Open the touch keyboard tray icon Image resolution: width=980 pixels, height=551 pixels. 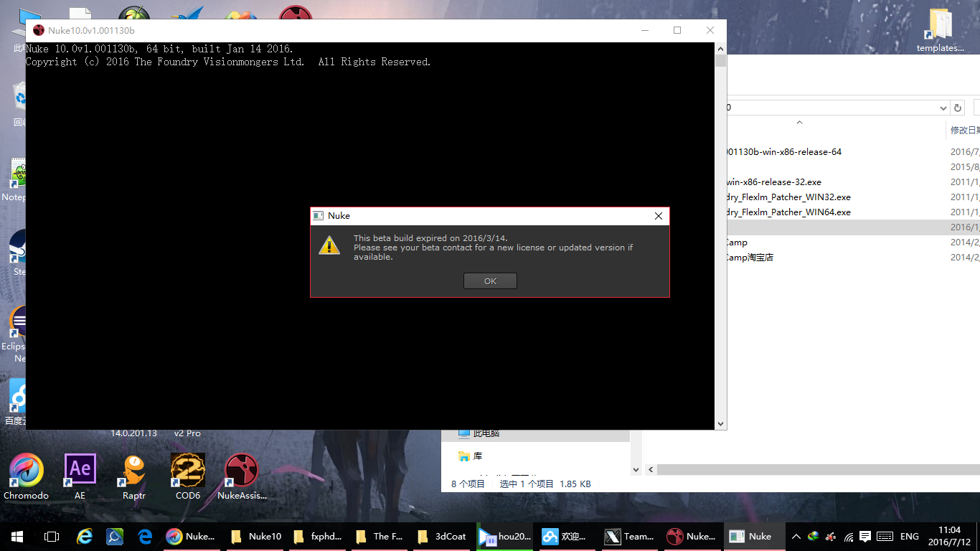(885, 536)
